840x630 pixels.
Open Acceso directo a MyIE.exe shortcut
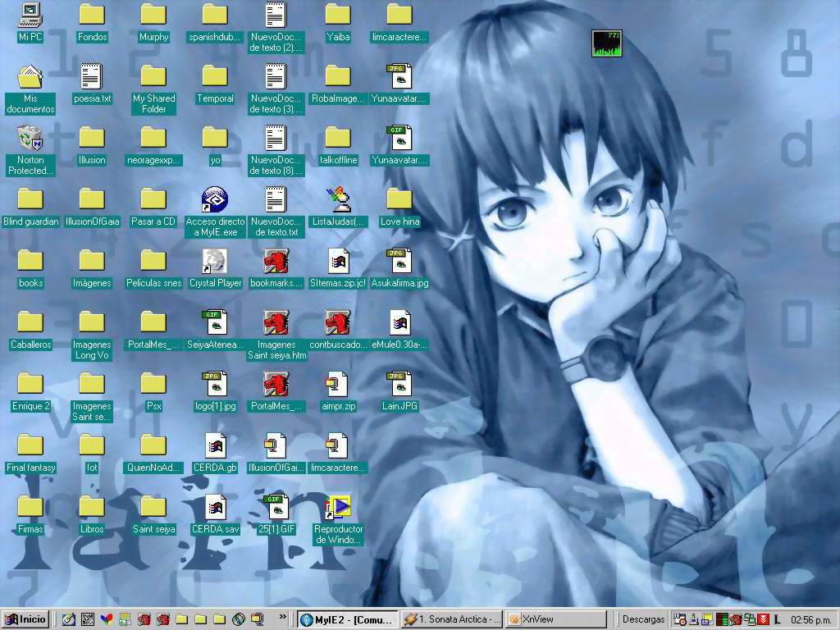(215, 200)
